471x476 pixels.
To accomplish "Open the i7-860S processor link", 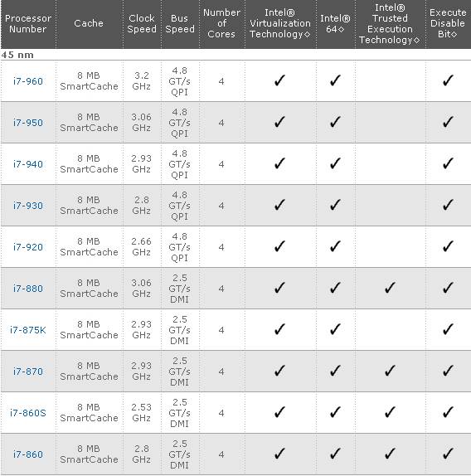I will pyautogui.click(x=28, y=413).
